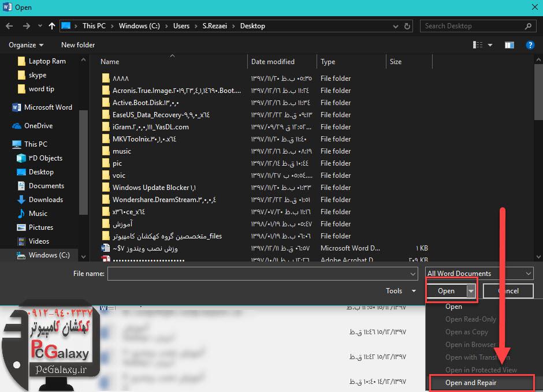Click the Back navigation arrow
The width and height of the screenshot is (543, 392).
pos(10,26)
